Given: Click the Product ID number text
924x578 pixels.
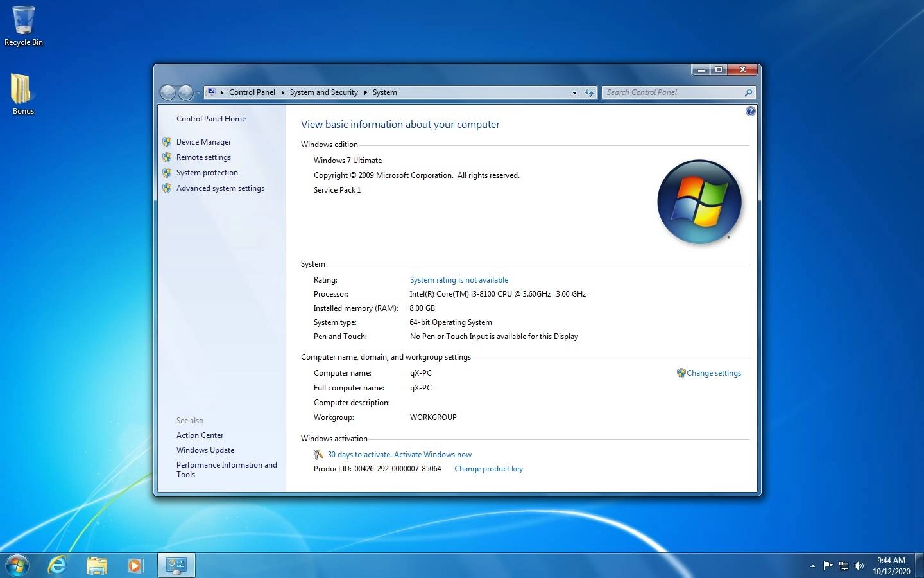Looking at the screenshot, I should click(398, 469).
